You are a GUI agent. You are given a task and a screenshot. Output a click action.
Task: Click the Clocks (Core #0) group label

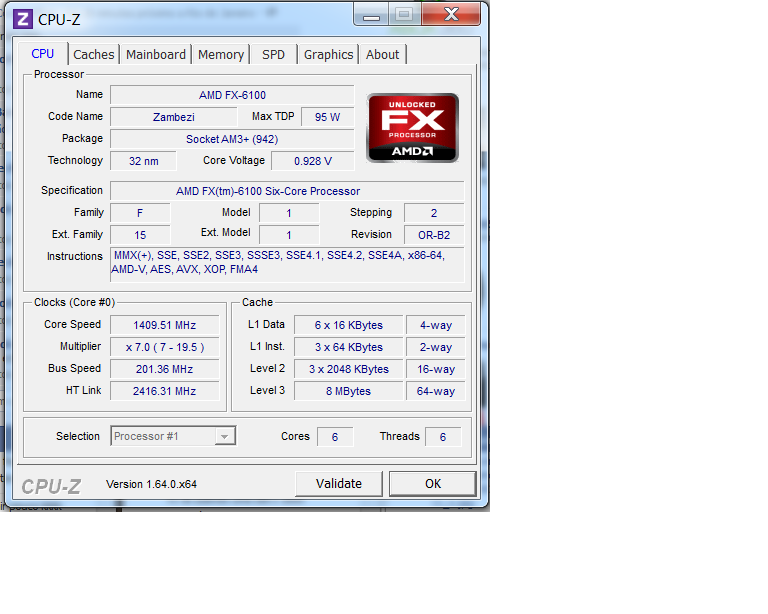[74, 302]
